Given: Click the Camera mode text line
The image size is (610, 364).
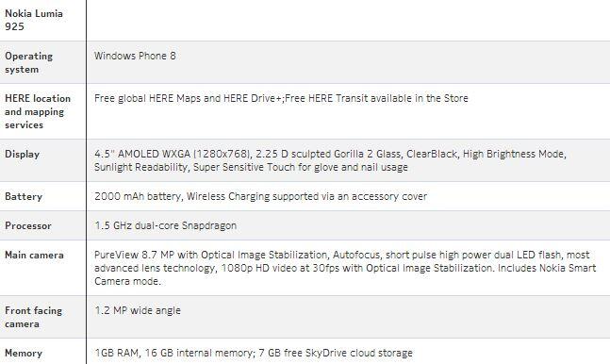Looking at the screenshot, I should tap(127, 281).
